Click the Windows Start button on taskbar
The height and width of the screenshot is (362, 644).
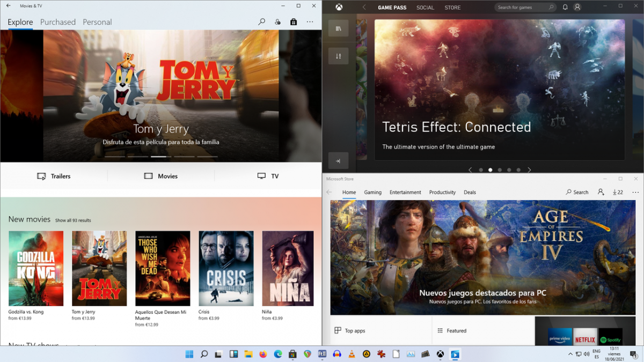(189, 354)
